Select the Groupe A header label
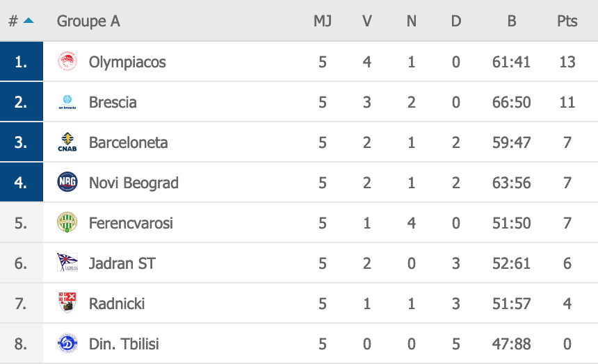598x364 pixels. [x=88, y=22]
